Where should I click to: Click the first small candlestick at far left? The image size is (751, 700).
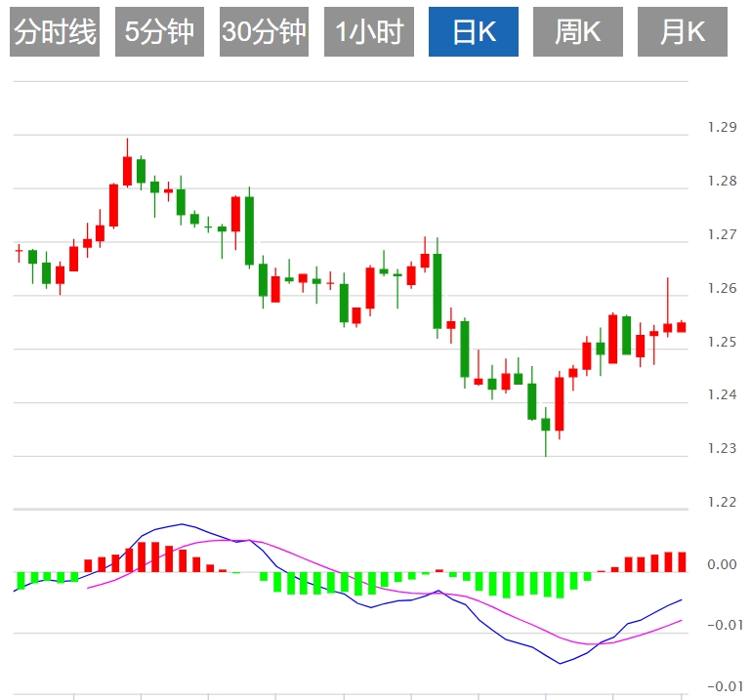[19, 252]
